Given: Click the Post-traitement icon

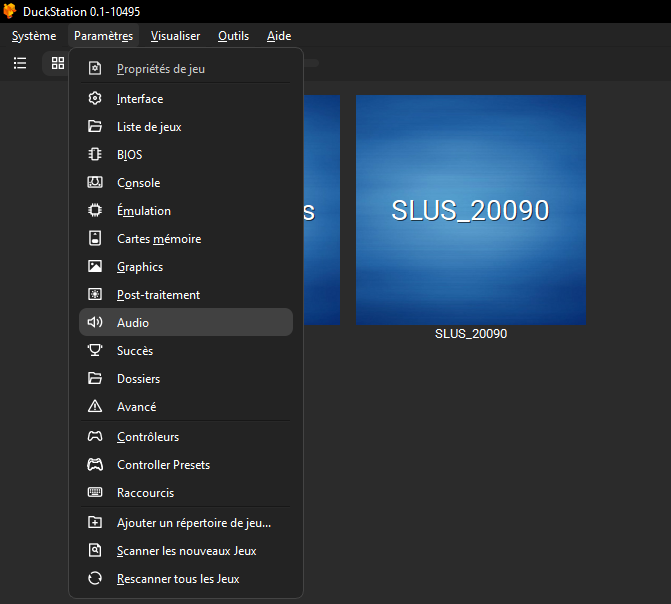Looking at the screenshot, I should (x=95, y=294).
